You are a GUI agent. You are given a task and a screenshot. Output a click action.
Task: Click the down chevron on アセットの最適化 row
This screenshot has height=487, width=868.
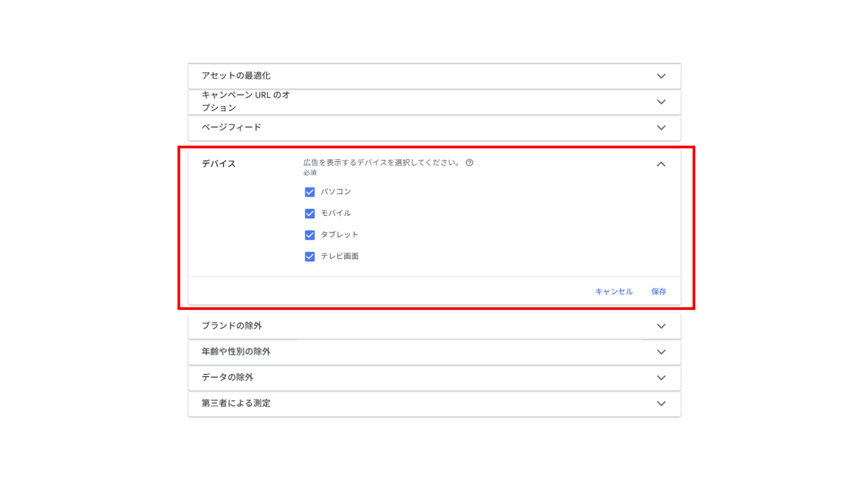tap(661, 76)
